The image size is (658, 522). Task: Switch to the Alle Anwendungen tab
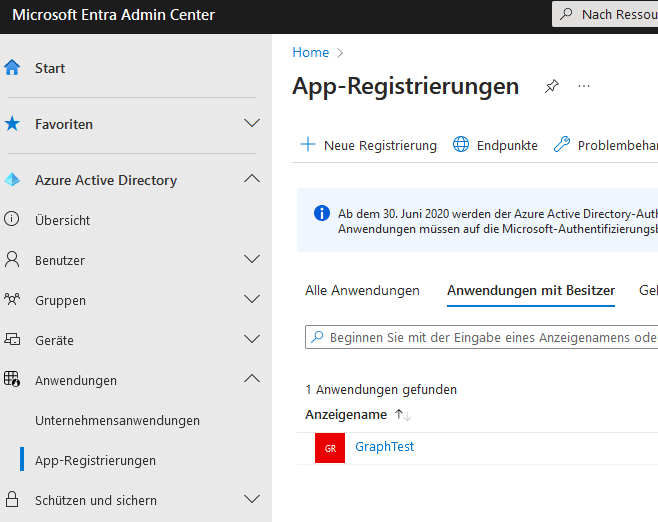(362, 290)
